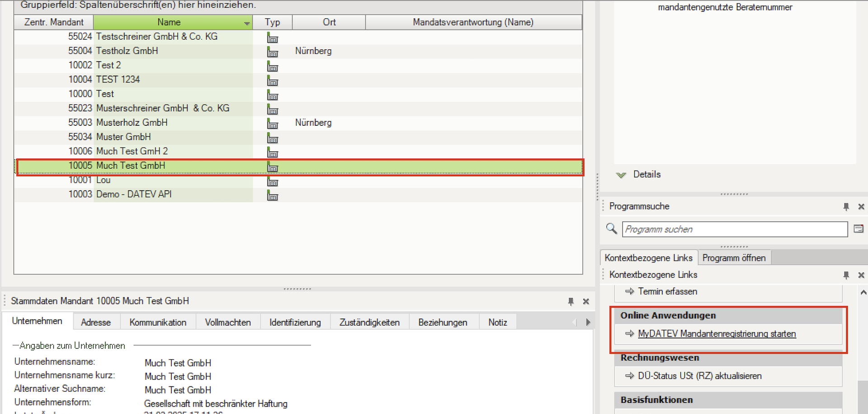Pin the Programmsuche panel

coord(846,207)
